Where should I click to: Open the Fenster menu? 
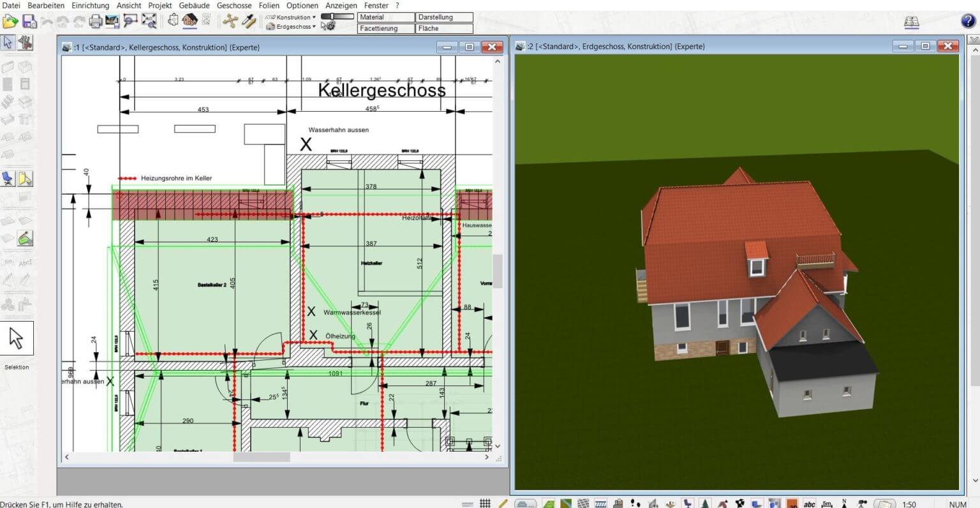[376, 5]
